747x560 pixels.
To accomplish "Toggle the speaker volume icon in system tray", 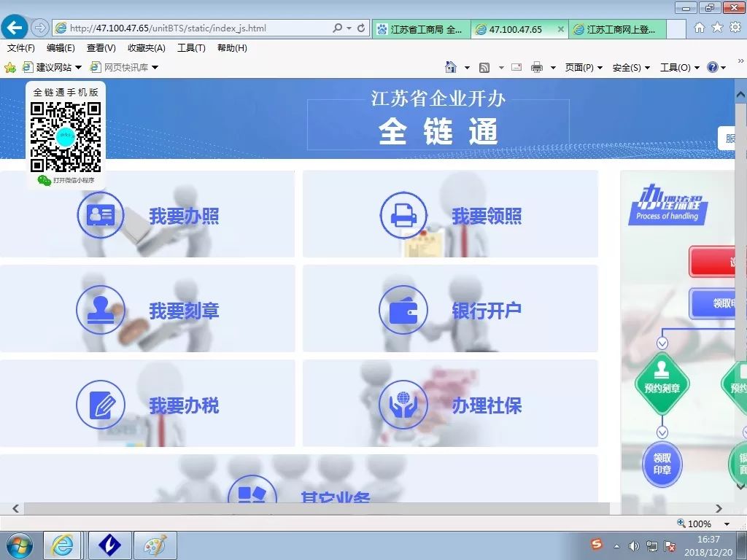I will tap(634, 546).
